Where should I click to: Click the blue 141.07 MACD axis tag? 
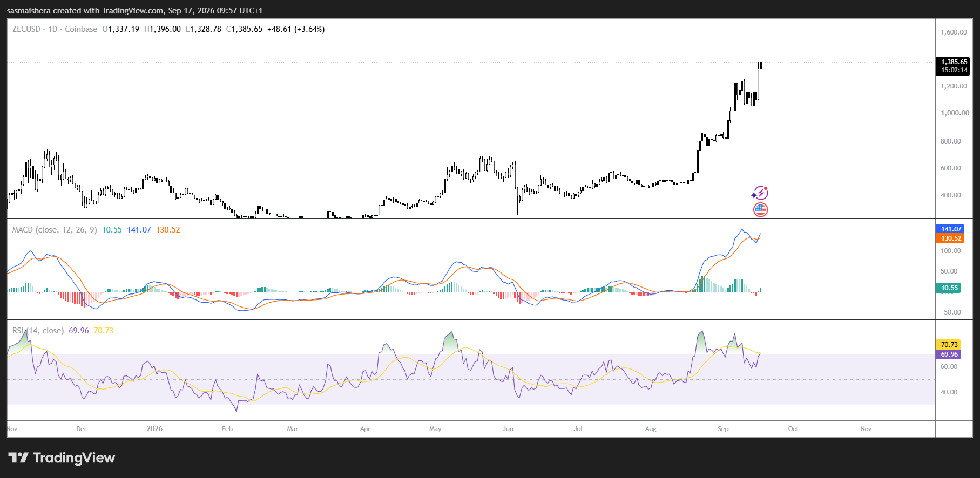coord(950,229)
